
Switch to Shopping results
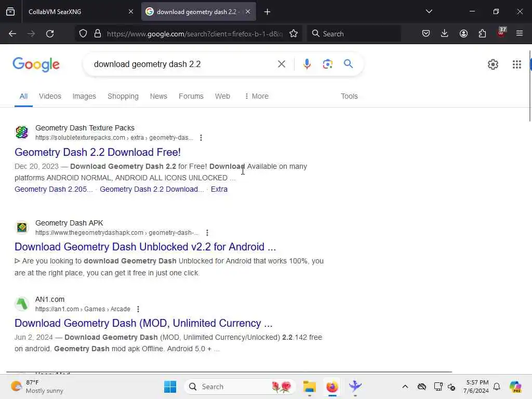click(123, 96)
